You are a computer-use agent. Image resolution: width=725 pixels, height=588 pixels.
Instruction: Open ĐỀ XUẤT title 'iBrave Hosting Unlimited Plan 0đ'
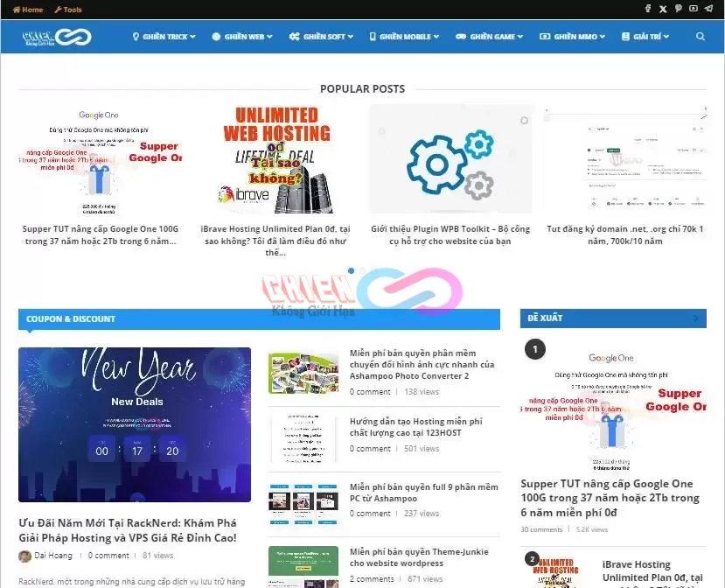point(652,574)
